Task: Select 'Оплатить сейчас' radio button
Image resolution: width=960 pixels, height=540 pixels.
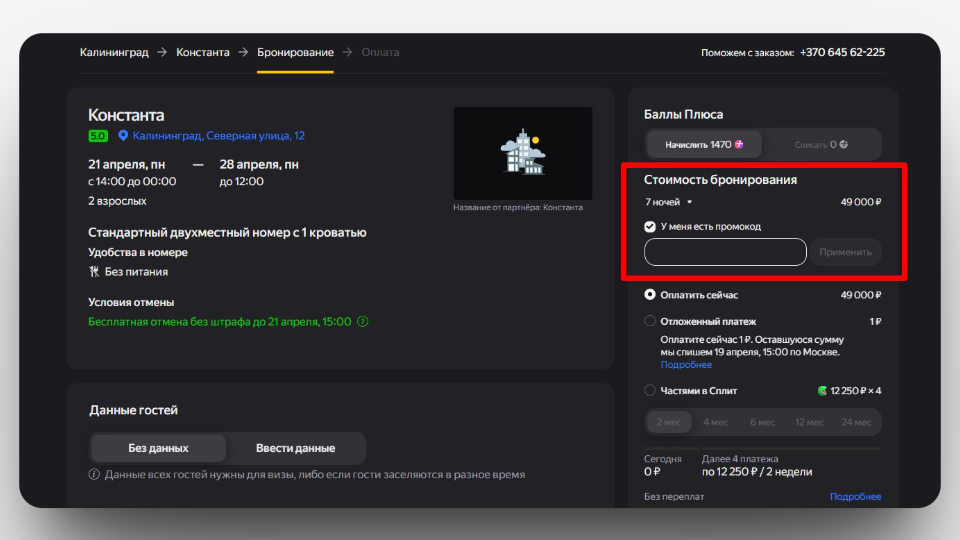Action: (x=650, y=294)
